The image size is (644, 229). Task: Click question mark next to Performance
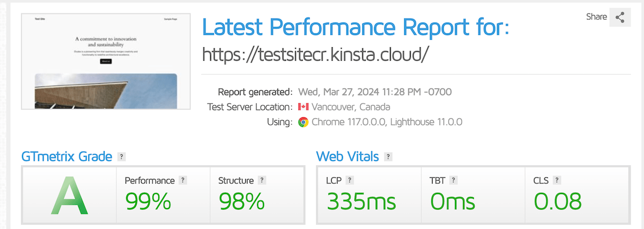(x=183, y=181)
